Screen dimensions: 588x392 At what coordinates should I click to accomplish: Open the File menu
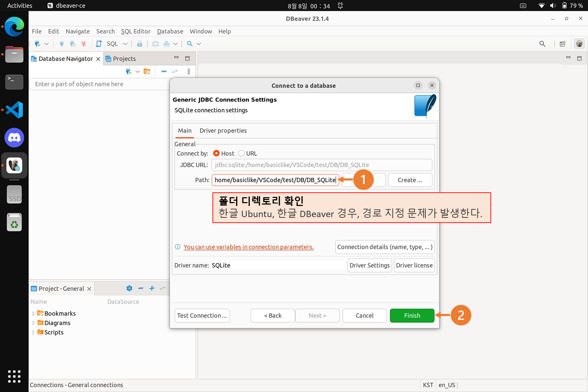pos(37,31)
